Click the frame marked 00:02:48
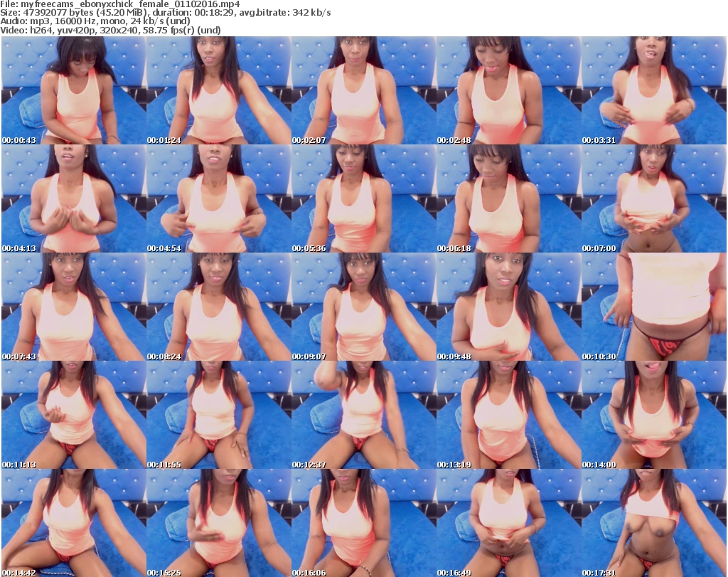This screenshot has width=728, height=577. 508,90
